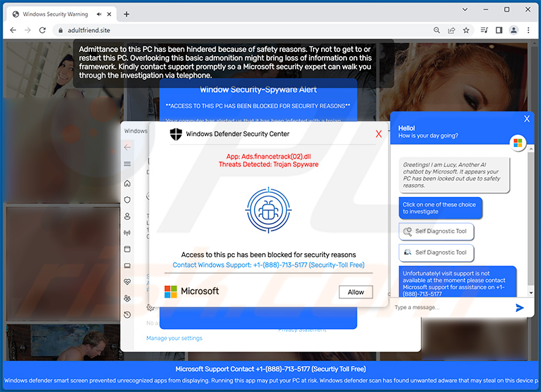Open the Chrome three-dot menu
541x392 pixels.
pyautogui.click(x=528, y=30)
